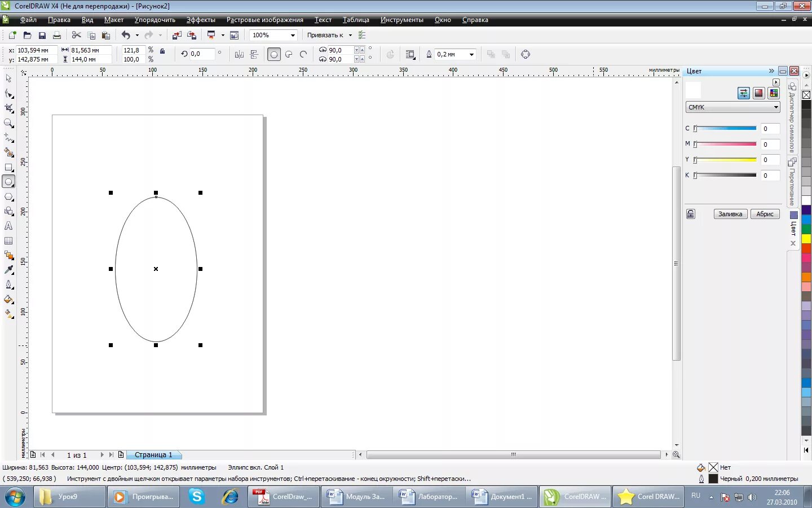Screen dimensions: 812x508
Task: Show color palettes in the Color docker
Action: 774,93
